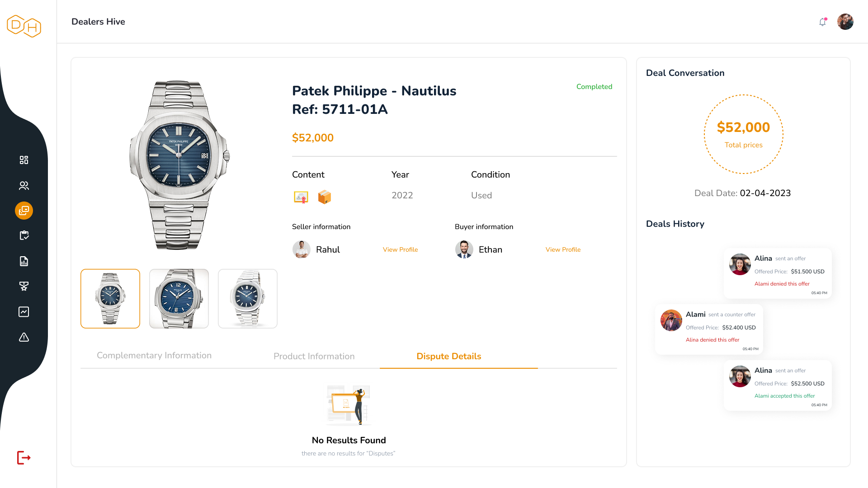View seller Rahul's profile link
The height and width of the screenshot is (488, 868).
pyautogui.click(x=400, y=250)
